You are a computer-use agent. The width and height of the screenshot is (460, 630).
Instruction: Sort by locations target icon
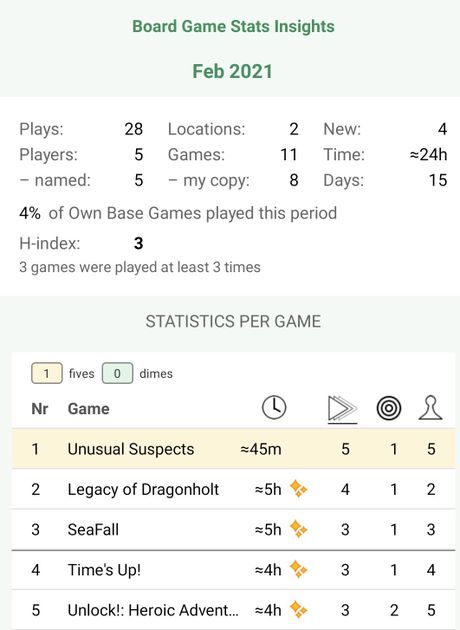388,408
